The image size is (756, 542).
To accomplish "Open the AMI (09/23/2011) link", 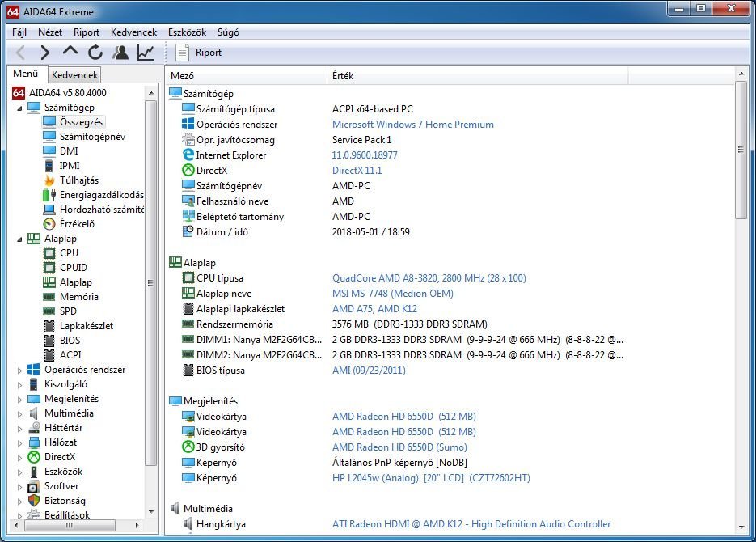I will tap(369, 370).
